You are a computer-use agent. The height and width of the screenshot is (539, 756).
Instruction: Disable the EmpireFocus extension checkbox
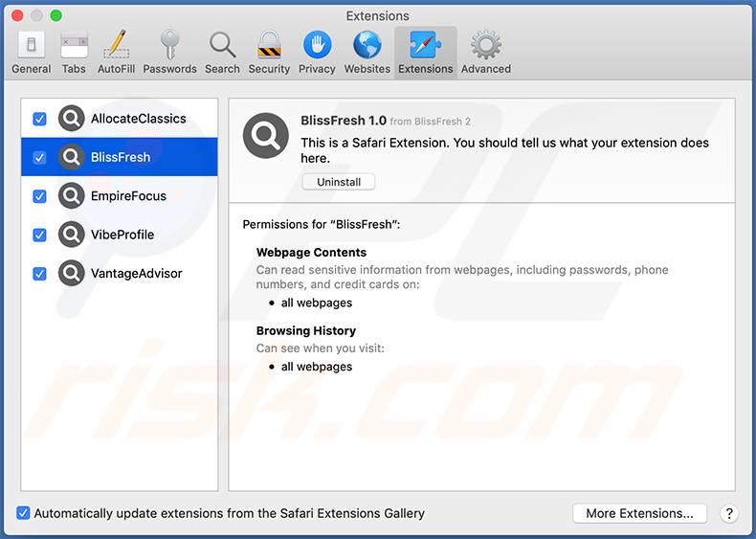[x=39, y=196]
